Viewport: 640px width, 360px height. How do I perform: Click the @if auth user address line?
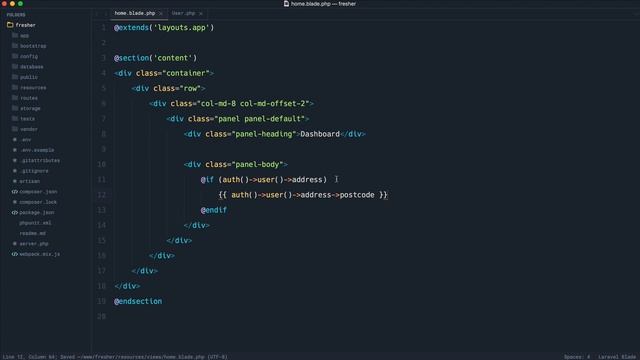264,180
